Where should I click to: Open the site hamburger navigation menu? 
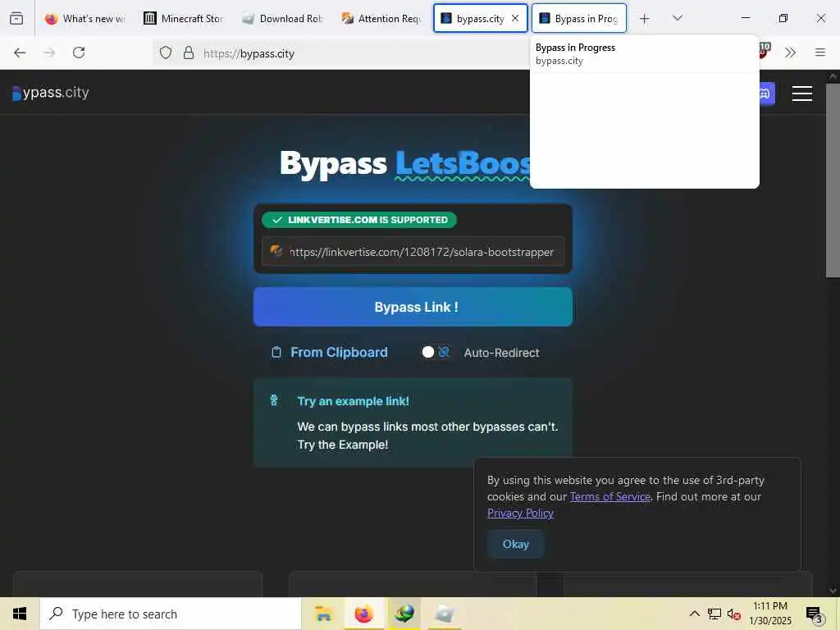[802, 94]
